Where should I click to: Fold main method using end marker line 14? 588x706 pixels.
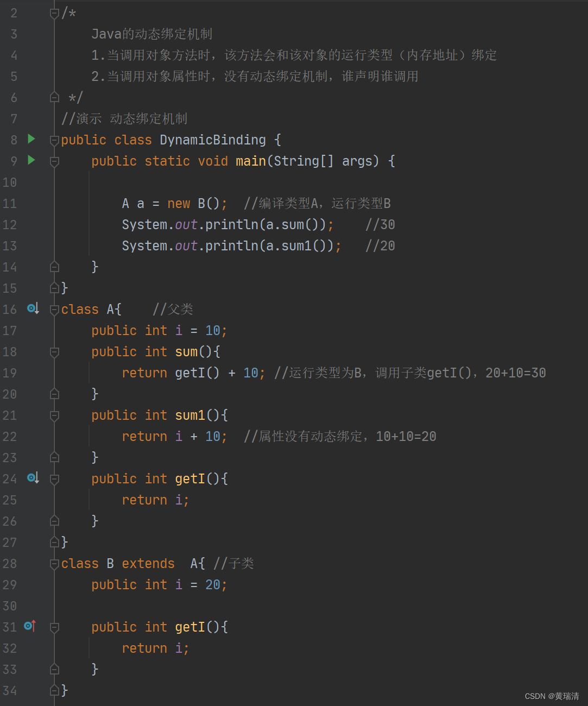coord(54,267)
